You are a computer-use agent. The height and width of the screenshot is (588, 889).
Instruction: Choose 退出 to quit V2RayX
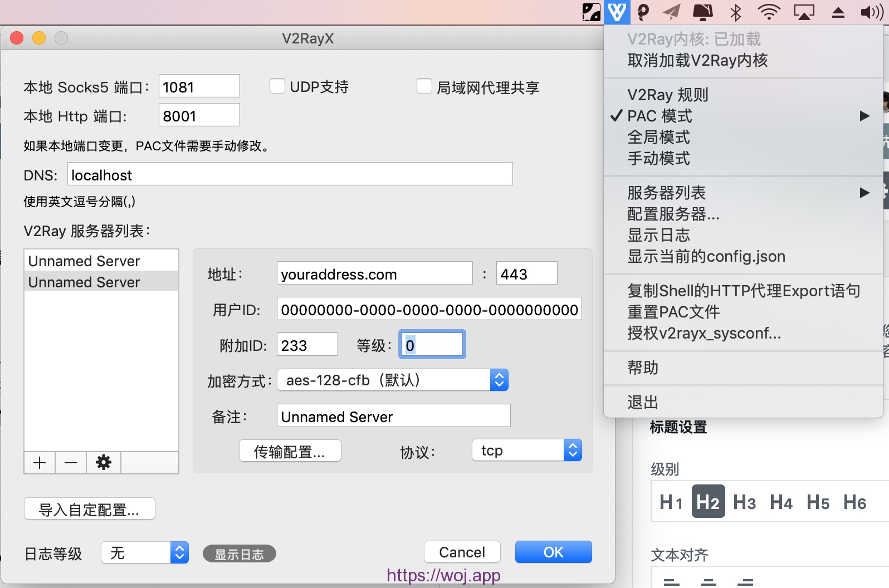coord(744,402)
